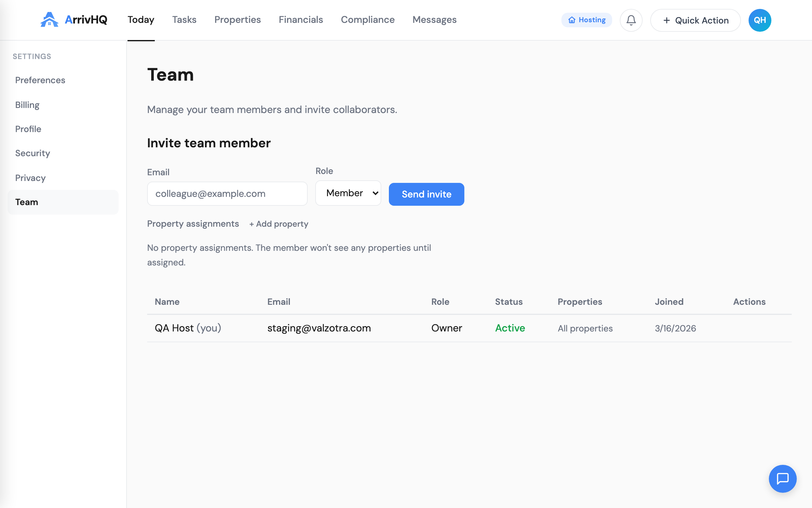This screenshot has width=812, height=508.
Task: Click the Name column header
Action: pos(167,302)
